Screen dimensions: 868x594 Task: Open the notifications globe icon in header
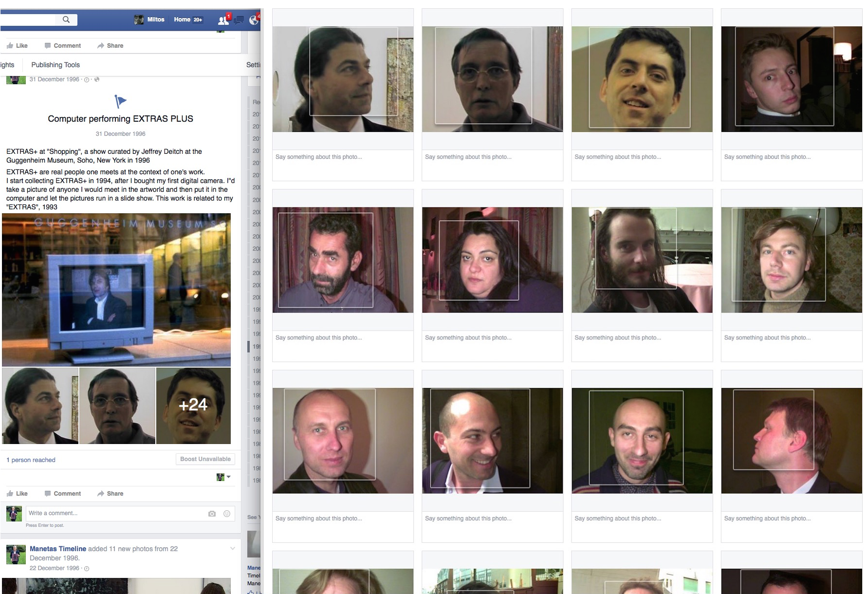tap(254, 20)
